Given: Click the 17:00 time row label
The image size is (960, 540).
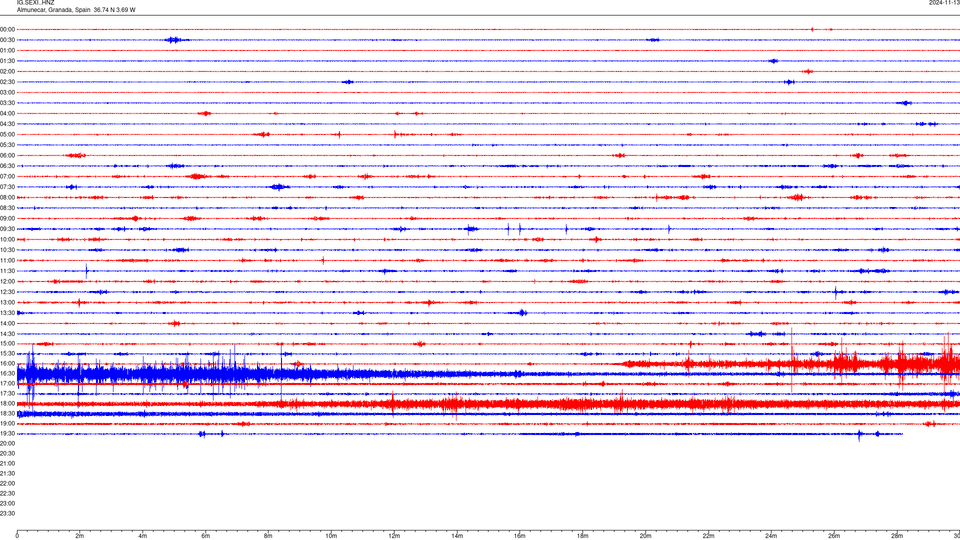Looking at the screenshot, I should 7,384.
